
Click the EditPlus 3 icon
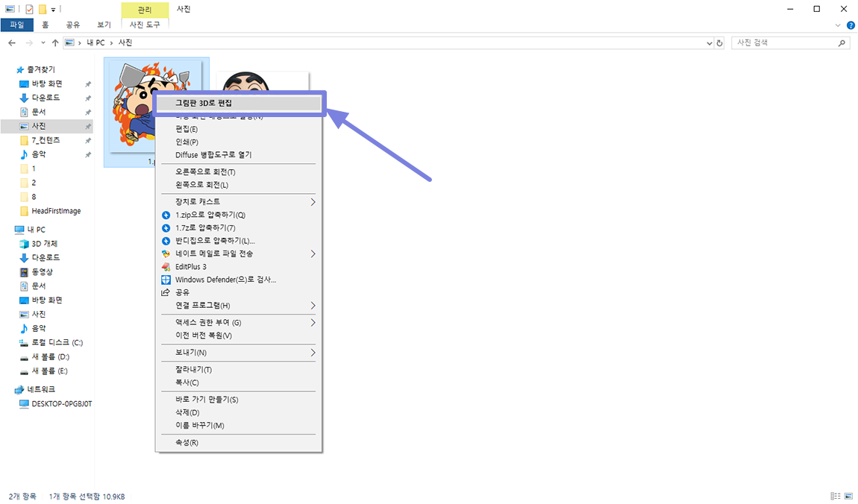pos(166,267)
